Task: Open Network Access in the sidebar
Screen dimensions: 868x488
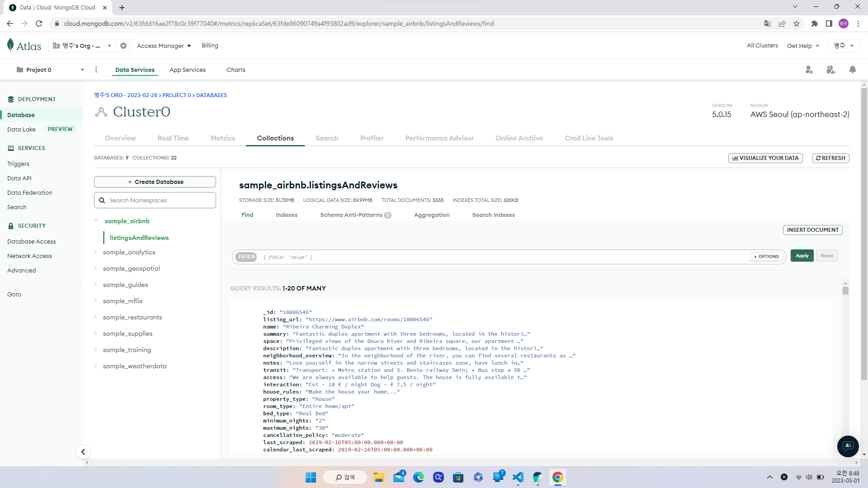Action: [x=30, y=256]
